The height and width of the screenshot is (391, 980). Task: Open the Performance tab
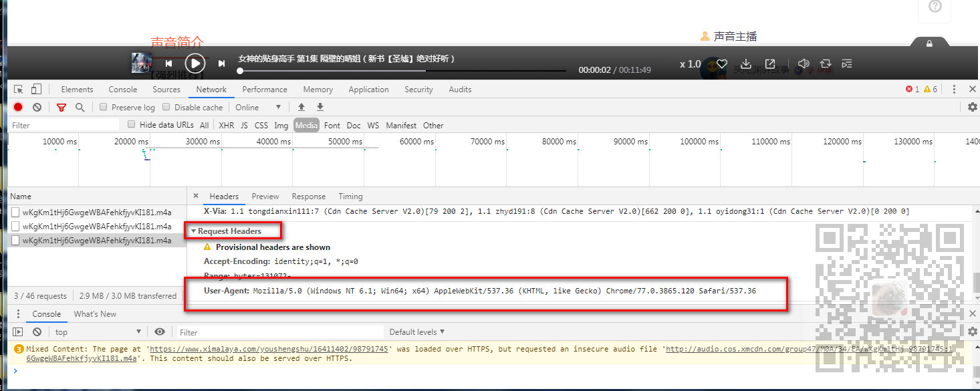click(x=265, y=89)
